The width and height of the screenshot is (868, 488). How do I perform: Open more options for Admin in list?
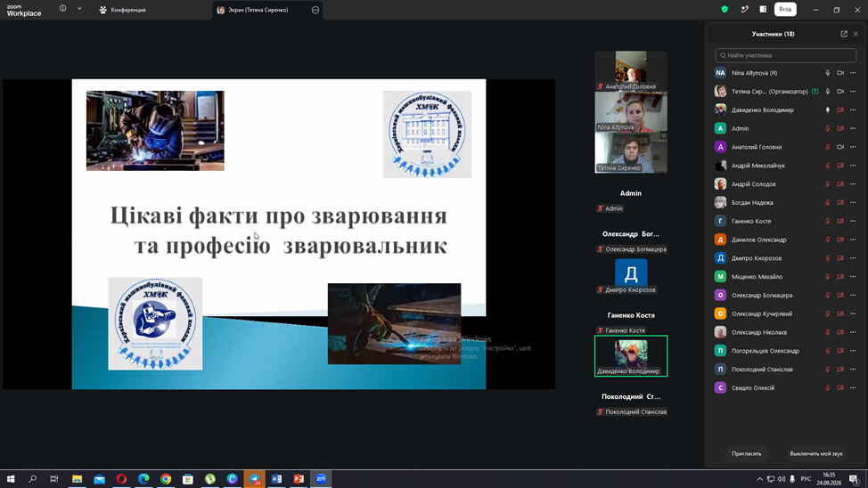[853, 128]
